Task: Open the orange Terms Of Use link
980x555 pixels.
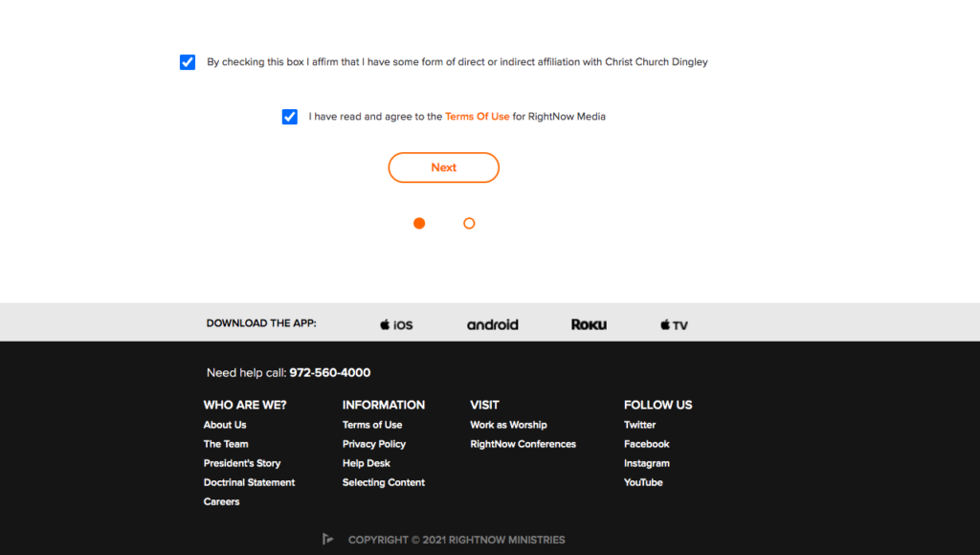Action: click(477, 116)
